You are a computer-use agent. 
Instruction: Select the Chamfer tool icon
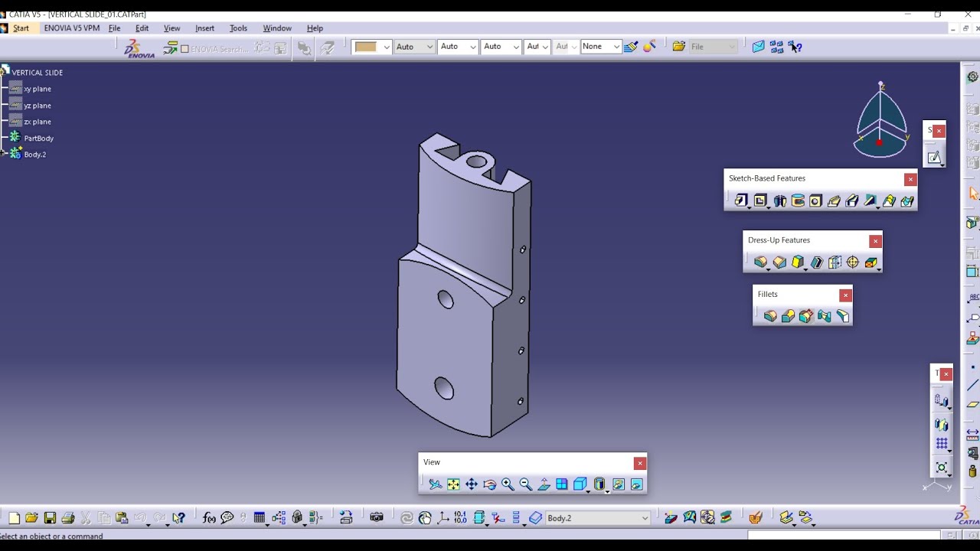coord(779,262)
